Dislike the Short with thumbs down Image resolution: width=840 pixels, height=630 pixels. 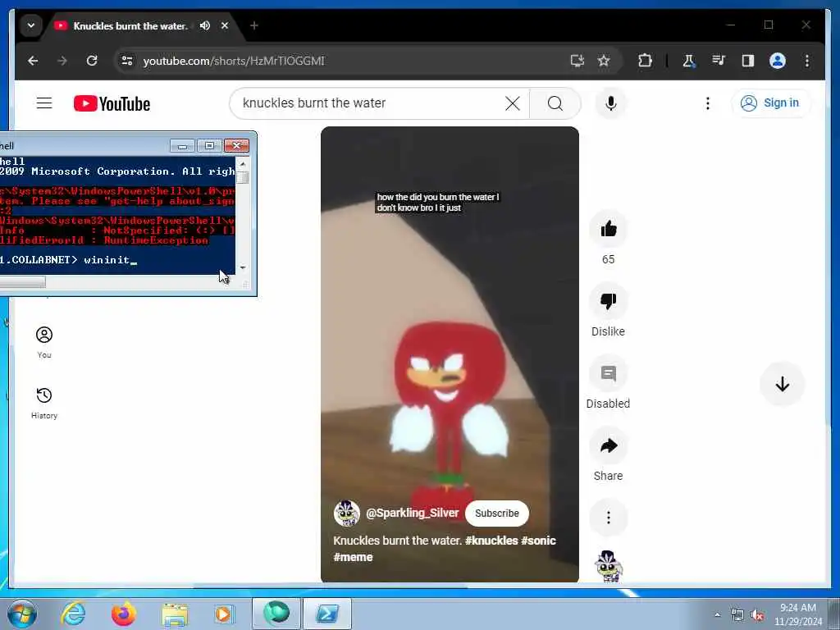608,302
